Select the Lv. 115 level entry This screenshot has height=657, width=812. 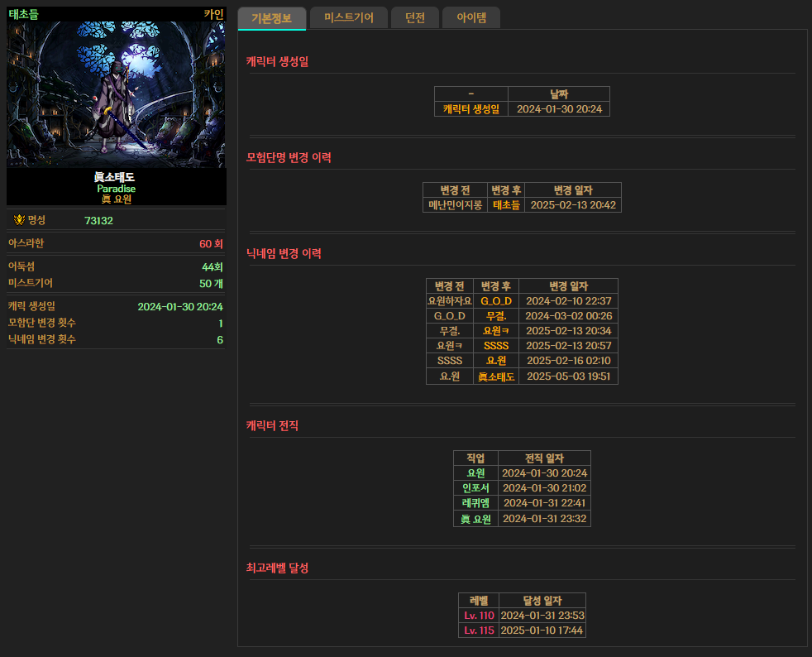click(x=479, y=631)
